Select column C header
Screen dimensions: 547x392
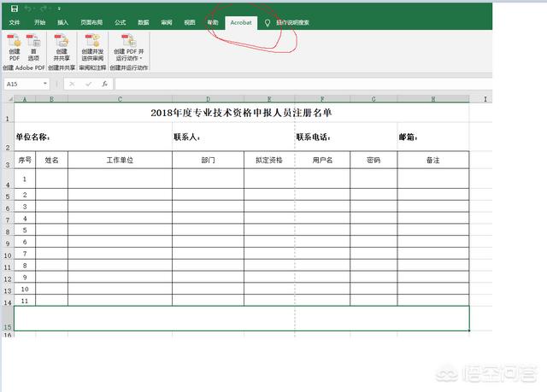[x=120, y=99]
